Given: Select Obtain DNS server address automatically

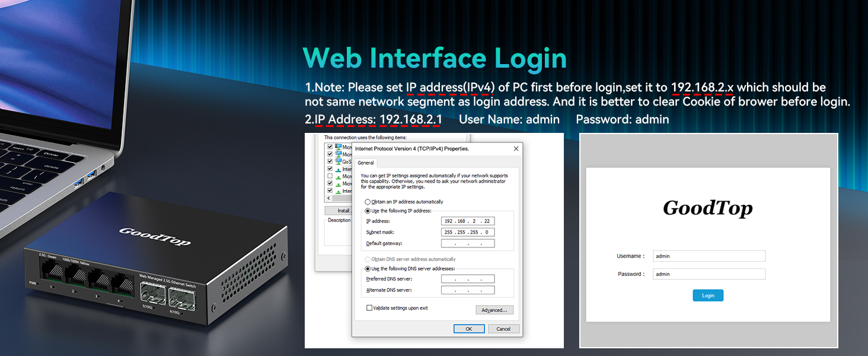Looking at the screenshot, I should pos(368,259).
